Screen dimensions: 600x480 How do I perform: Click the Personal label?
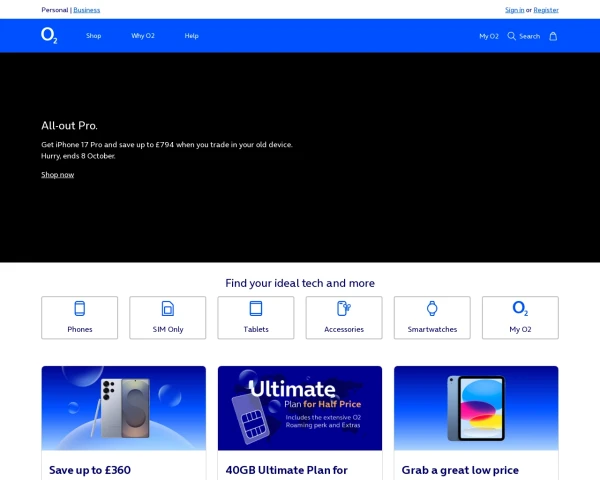click(x=55, y=10)
